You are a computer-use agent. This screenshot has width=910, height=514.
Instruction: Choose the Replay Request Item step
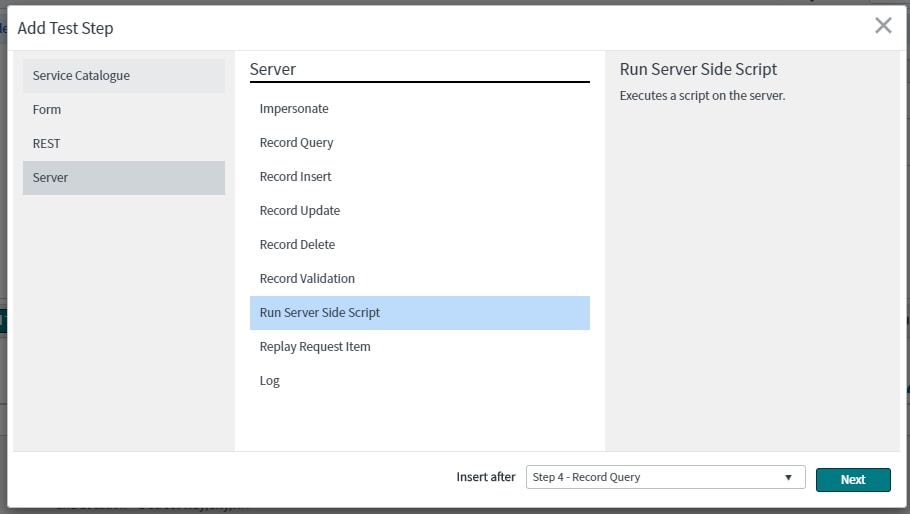tap(420, 346)
